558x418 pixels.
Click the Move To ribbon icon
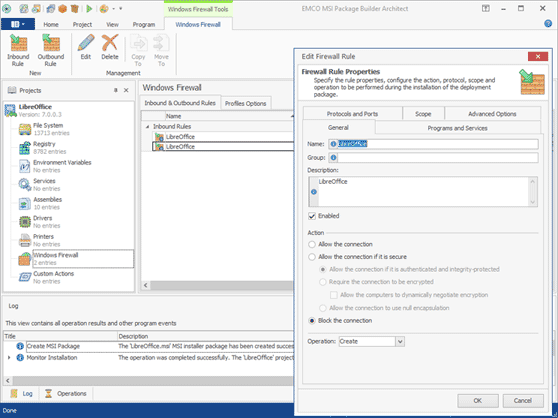pyautogui.click(x=161, y=43)
